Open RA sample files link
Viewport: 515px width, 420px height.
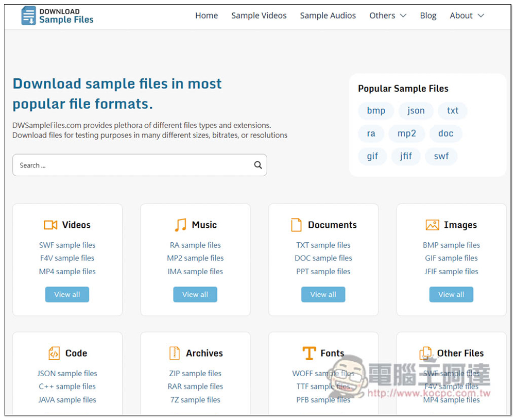195,245
